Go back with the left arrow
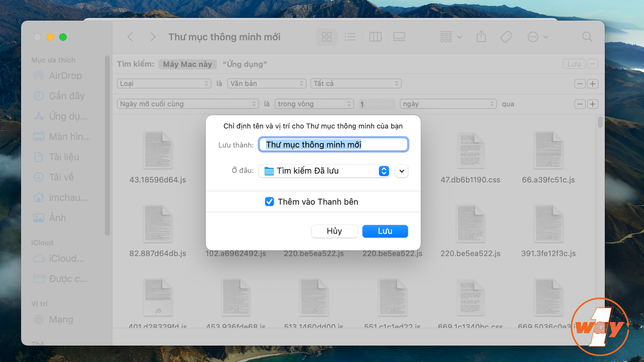644x362 pixels. pyautogui.click(x=130, y=37)
